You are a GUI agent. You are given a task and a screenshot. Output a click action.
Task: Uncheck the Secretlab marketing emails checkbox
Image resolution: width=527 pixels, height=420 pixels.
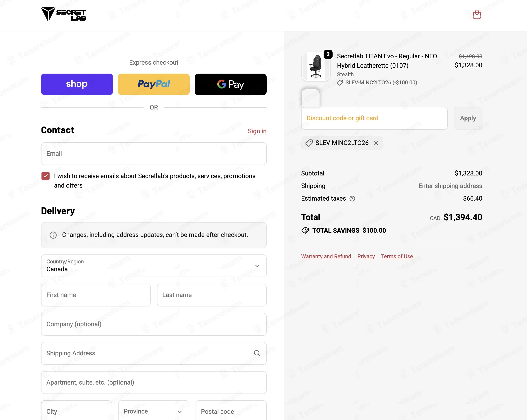coord(46,176)
